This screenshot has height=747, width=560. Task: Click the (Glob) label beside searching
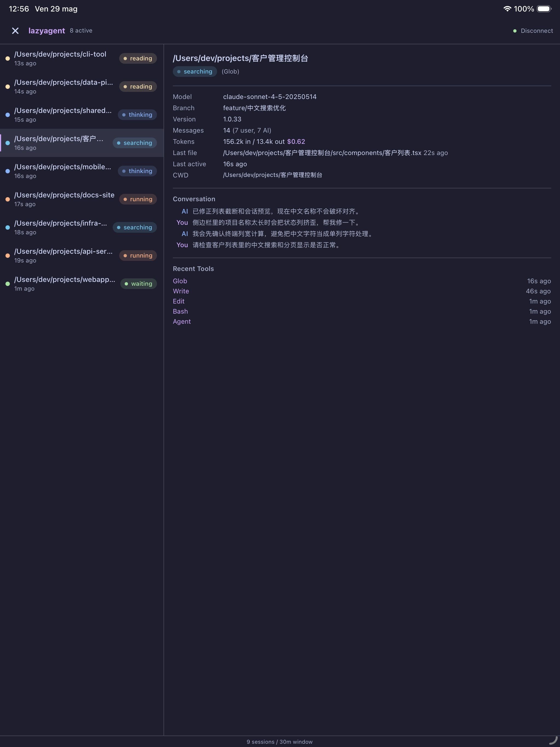coord(230,72)
